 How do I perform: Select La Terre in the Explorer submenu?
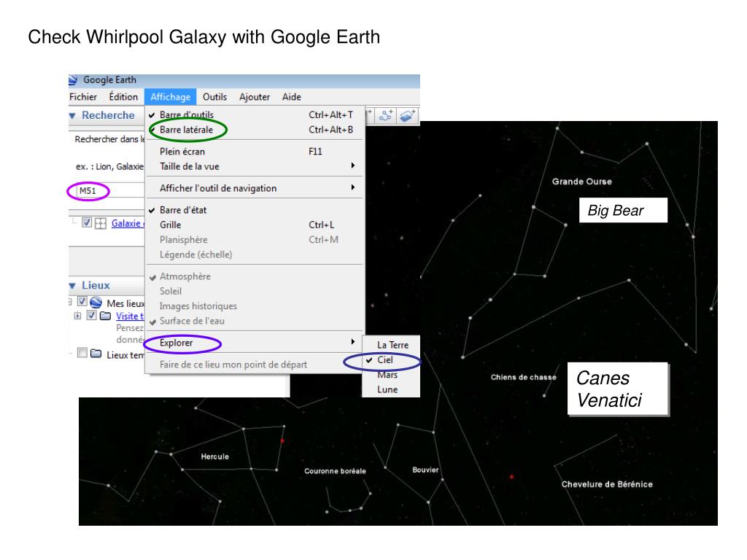[391, 345]
